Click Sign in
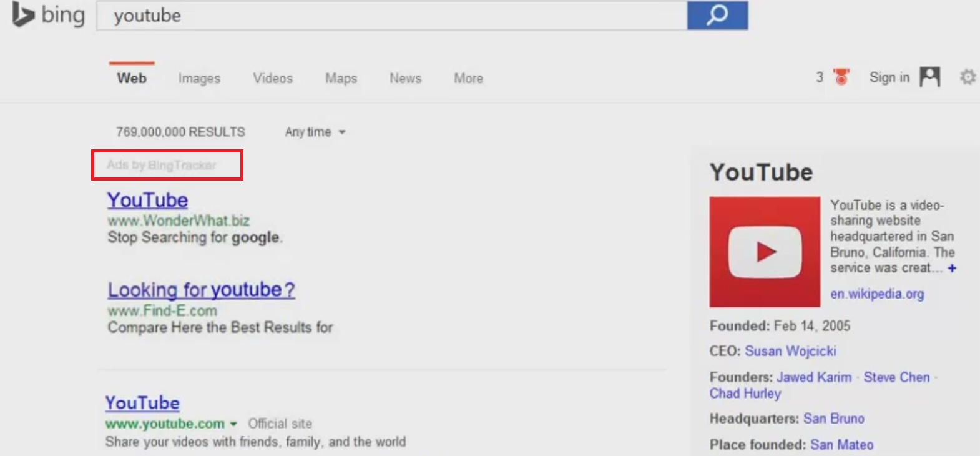 pos(889,77)
